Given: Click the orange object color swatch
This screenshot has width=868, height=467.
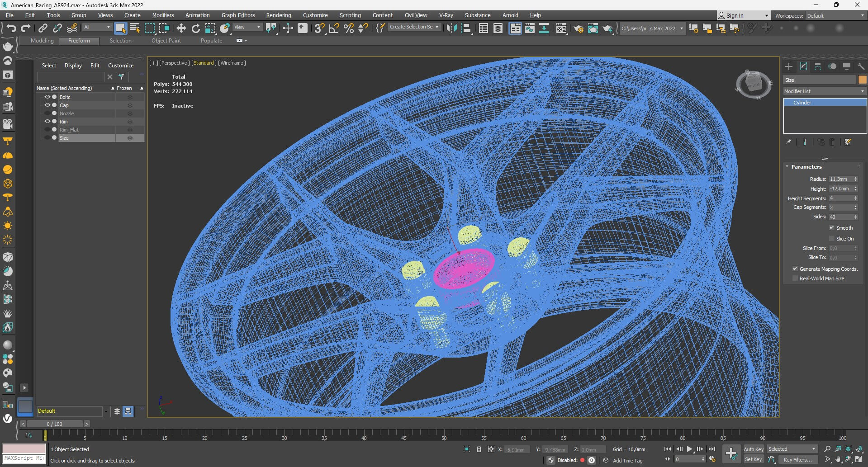Looking at the screenshot, I should 862,80.
